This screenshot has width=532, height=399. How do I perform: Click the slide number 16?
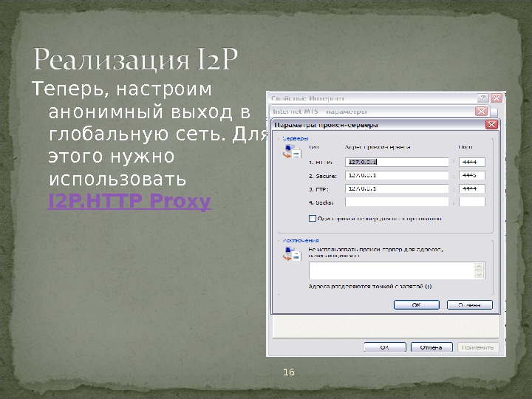pos(289,372)
